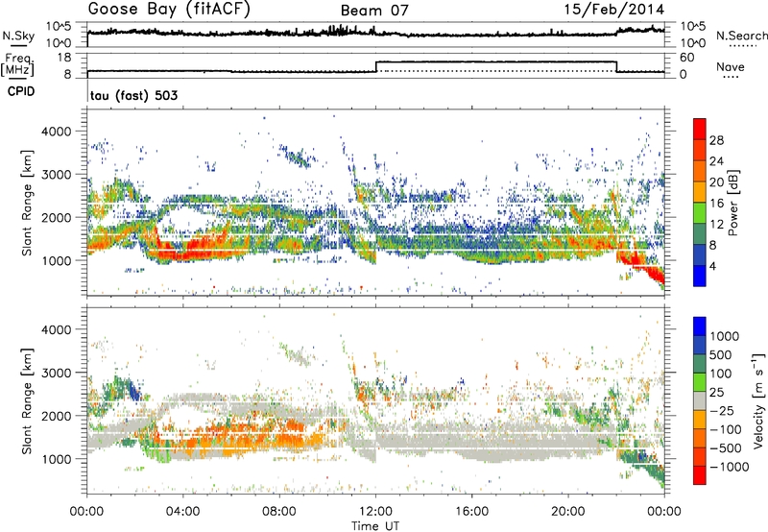Click the blue top of the velocity colorbar

pyautogui.click(x=700, y=326)
